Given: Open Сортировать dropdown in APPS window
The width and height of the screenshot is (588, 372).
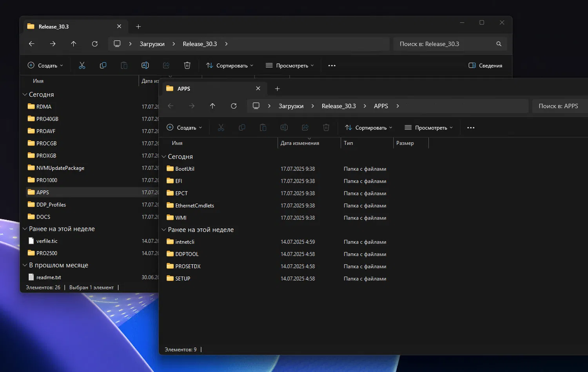Looking at the screenshot, I should coord(368,128).
